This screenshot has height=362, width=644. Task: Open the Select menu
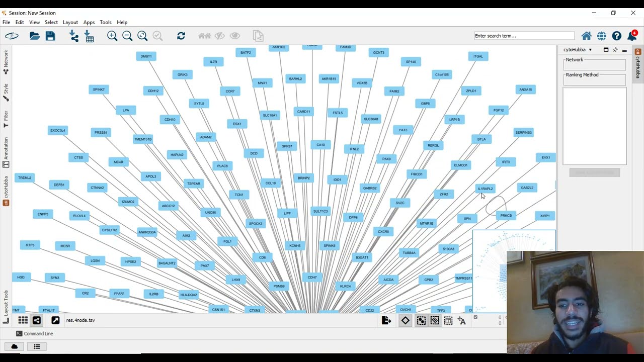[51, 22]
